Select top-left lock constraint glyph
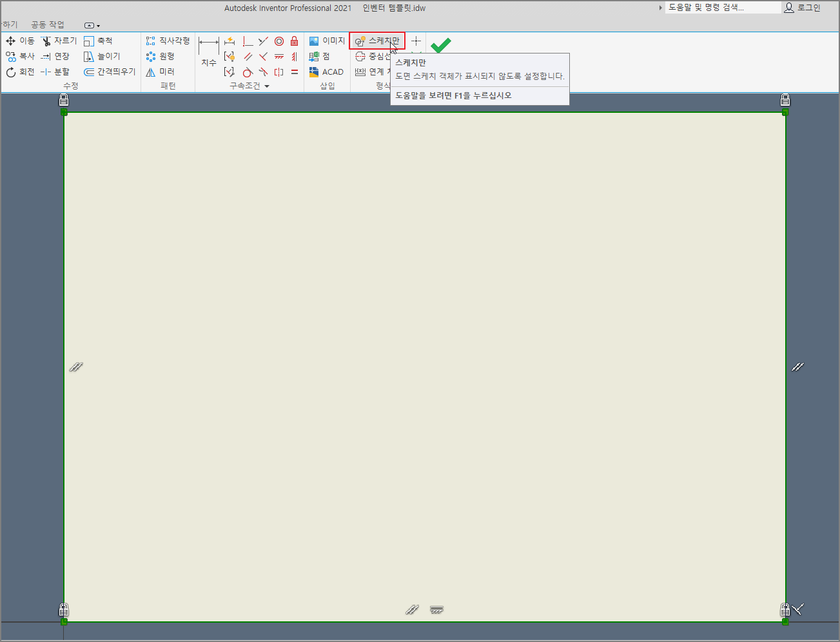Image resolution: width=840 pixels, height=642 pixels. 64,99
